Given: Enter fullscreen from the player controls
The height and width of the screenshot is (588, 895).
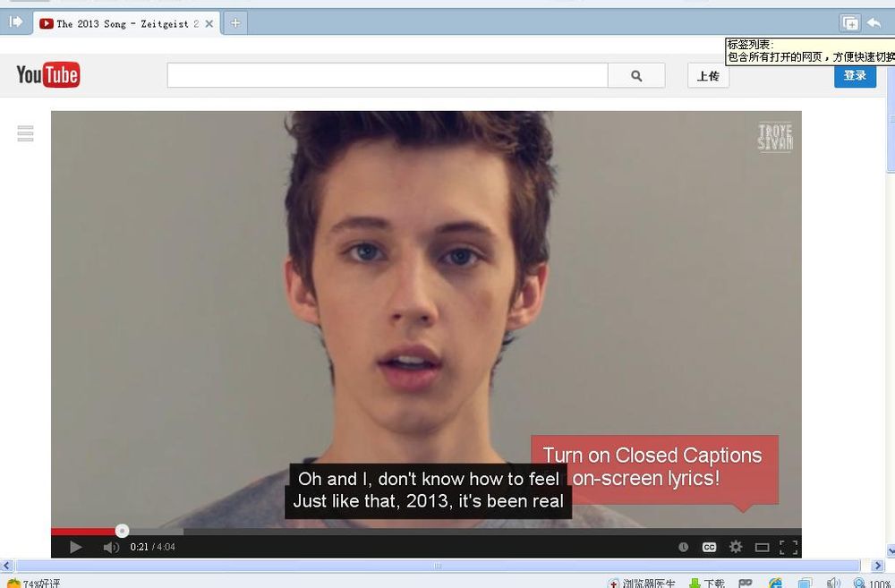Looking at the screenshot, I should [788, 547].
